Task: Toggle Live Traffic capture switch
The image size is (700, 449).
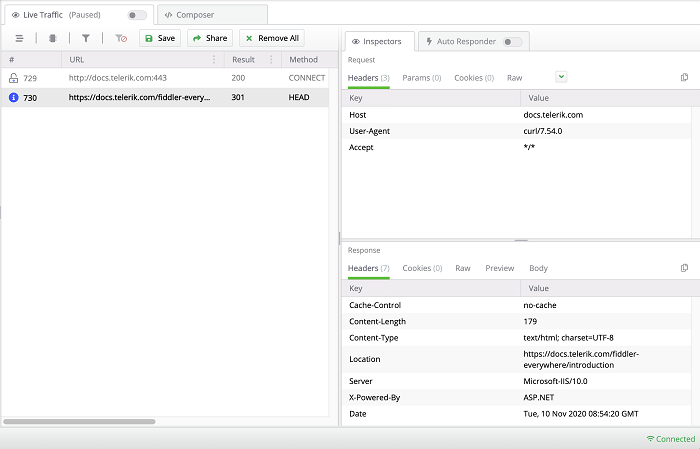Action: [137, 15]
